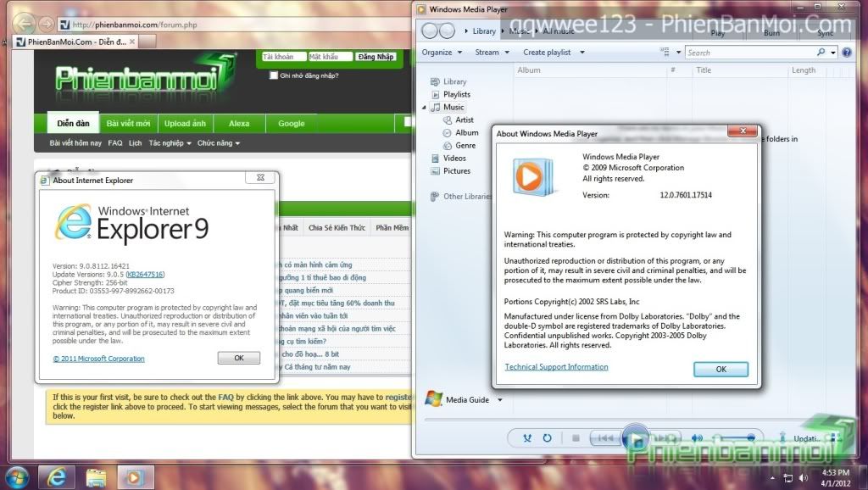
Task: Mute the Media Player volume
Action: (697, 438)
